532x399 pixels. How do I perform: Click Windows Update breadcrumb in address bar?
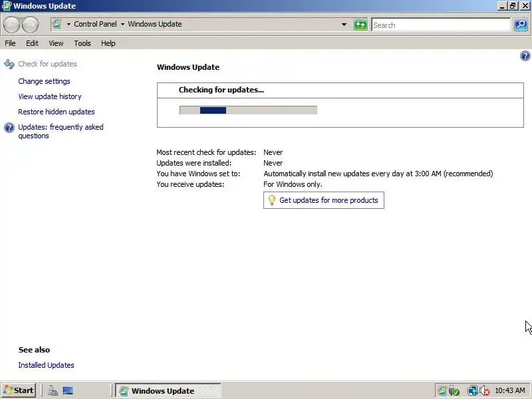point(155,24)
